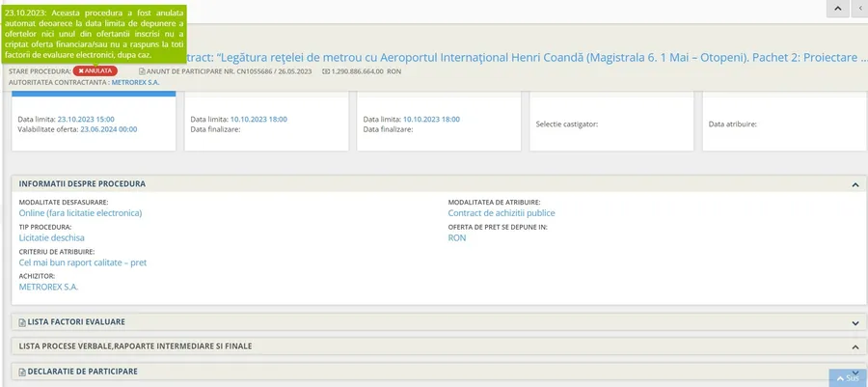This screenshot has width=868, height=387.
Task: Click the money icon beside the estimated value
Action: [x=326, y=71]
